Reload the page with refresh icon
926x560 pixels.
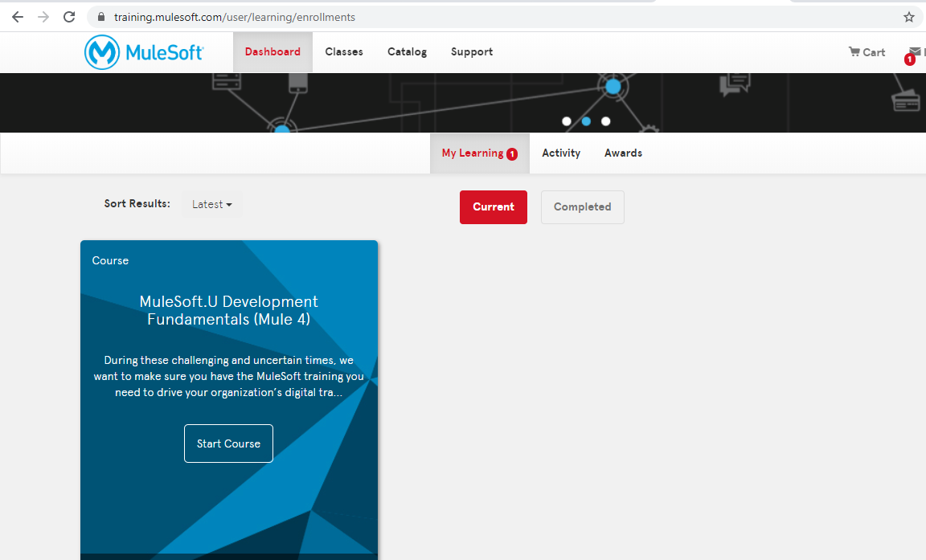[x=69, y=17]
